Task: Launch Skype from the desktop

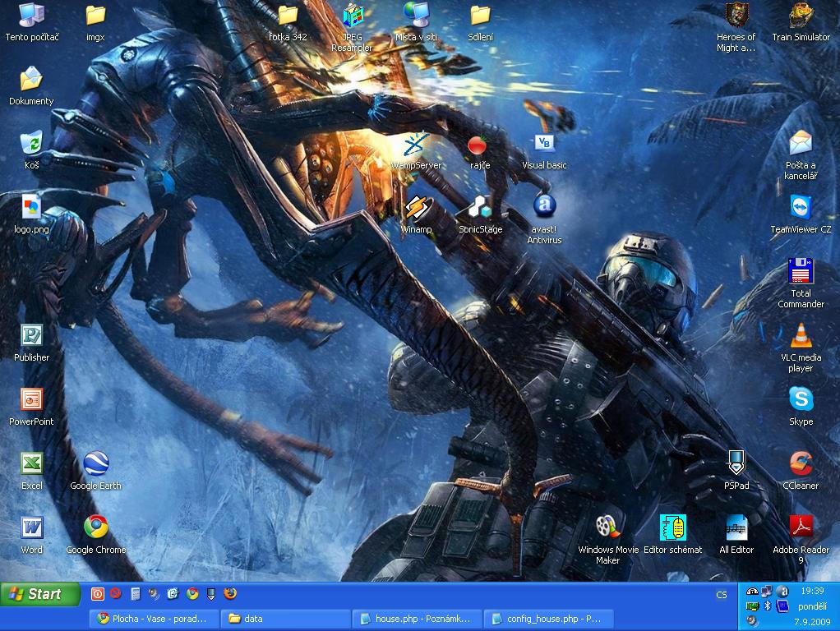Action: click(x=801, y=407)
